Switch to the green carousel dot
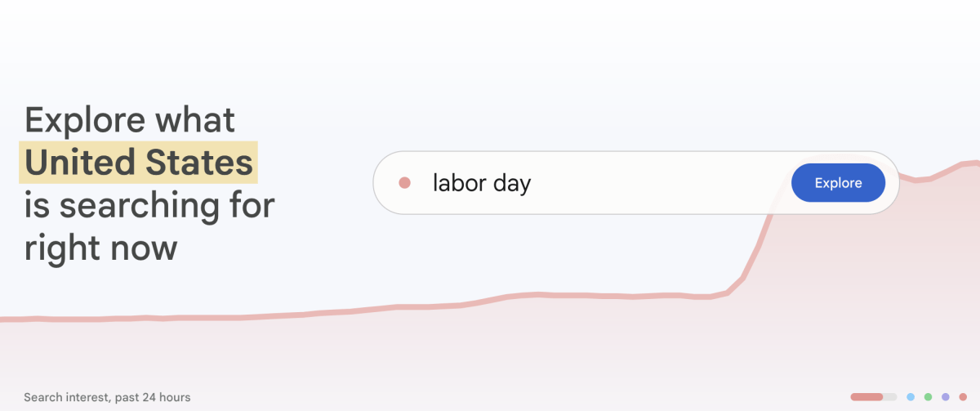Image resolution: width=980 pixels, height=411 pixels. click(x=928, y=397)
